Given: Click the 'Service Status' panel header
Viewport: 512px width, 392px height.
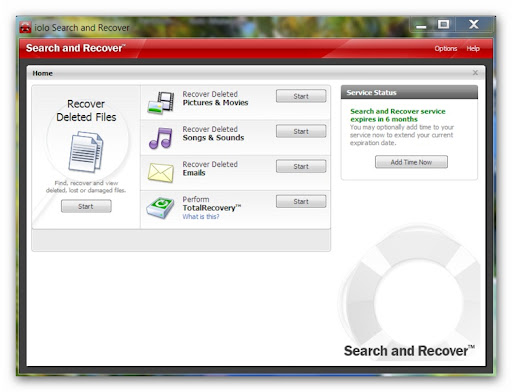Looking at the screenshot, I should 409,92.
